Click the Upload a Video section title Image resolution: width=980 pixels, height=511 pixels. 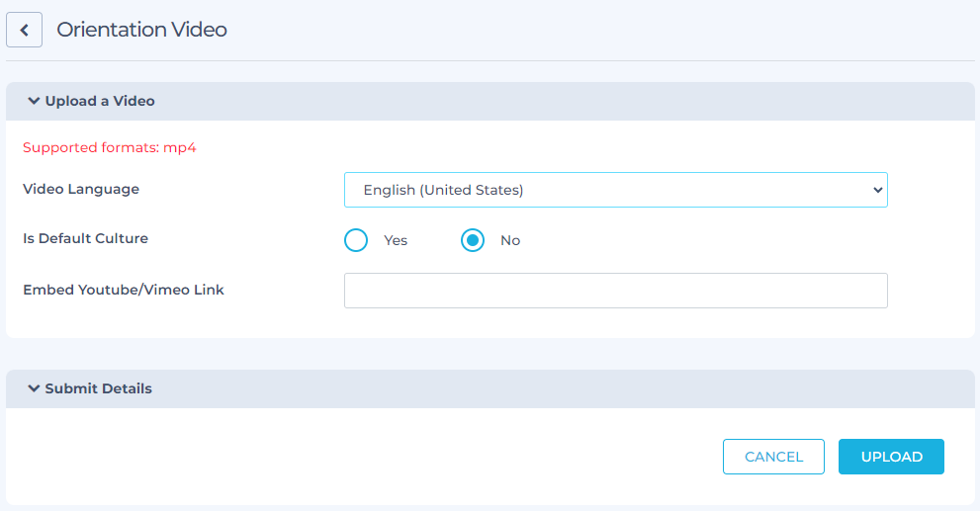(100, 101)
